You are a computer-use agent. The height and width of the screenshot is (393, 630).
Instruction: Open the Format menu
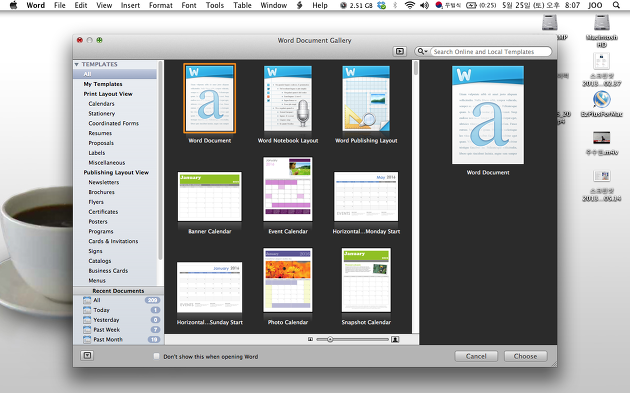[161, 5]
